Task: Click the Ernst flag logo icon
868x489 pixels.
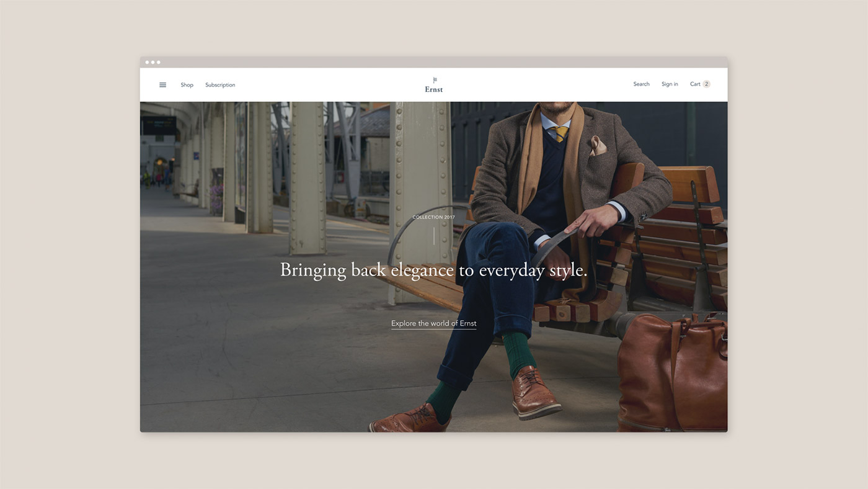Action: (x=435, y=79)
